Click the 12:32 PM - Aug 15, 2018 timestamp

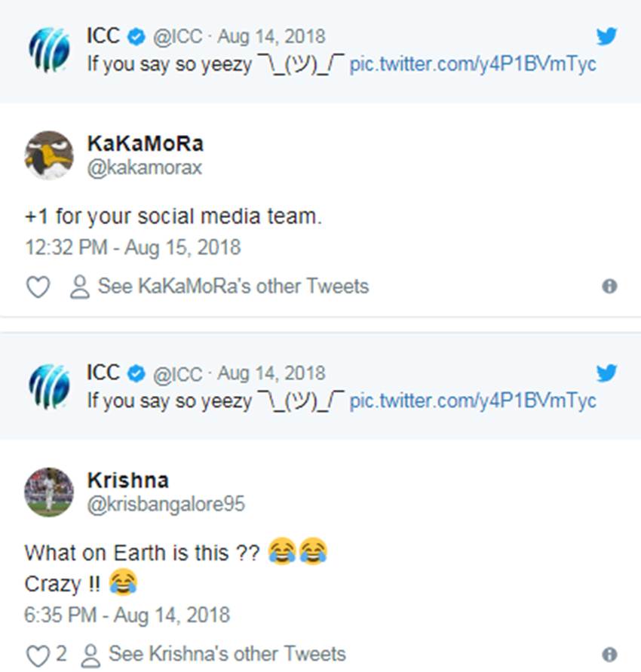[132, 247]
